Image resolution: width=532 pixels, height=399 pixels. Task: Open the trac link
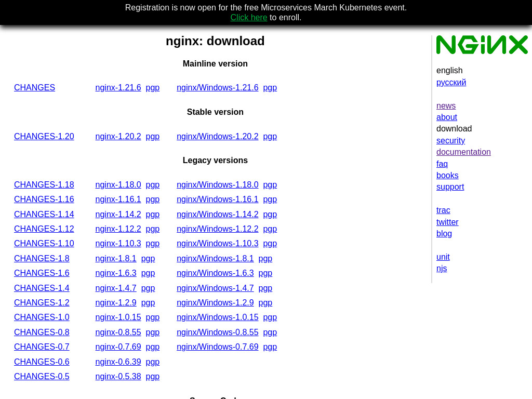pyautogui.click(x=443, y=210)
